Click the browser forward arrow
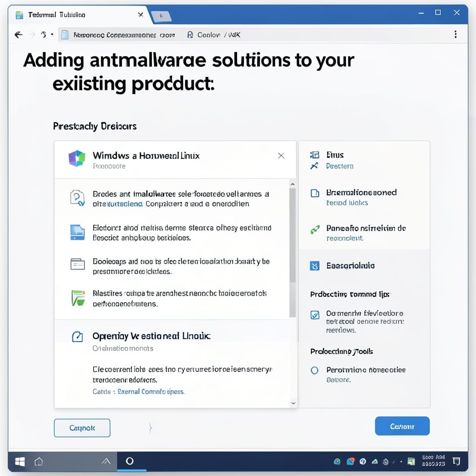Viewport: 476px width, 476px height. 32,34
